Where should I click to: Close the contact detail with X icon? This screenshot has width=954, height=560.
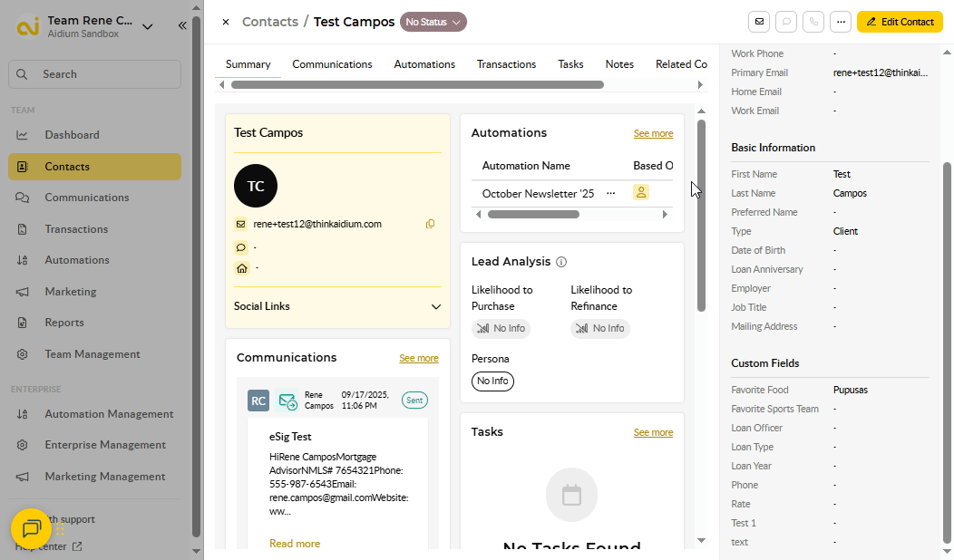point(226,22)
